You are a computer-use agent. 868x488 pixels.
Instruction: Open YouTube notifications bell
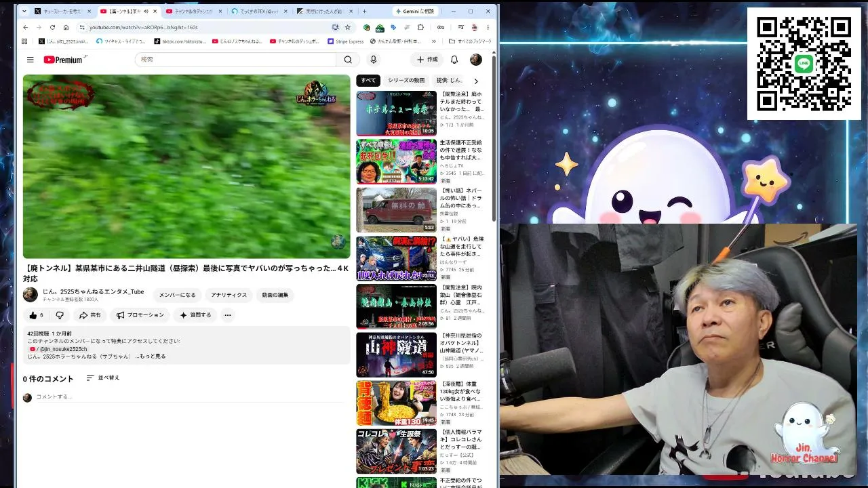click(454, 60)
